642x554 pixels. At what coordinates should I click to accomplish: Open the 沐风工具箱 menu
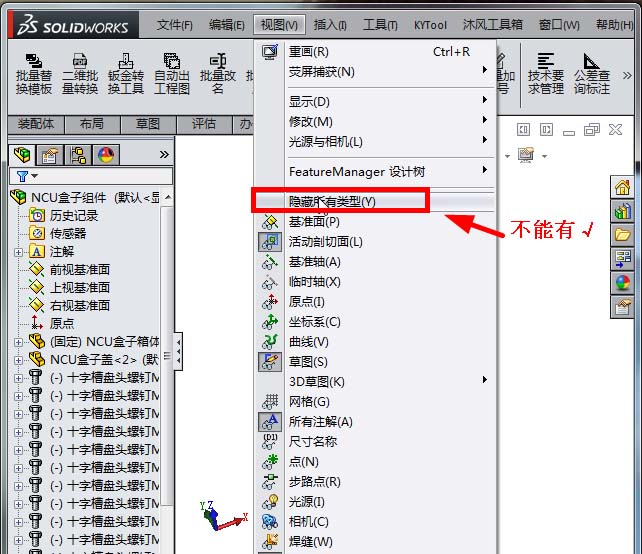pos(493,25)
